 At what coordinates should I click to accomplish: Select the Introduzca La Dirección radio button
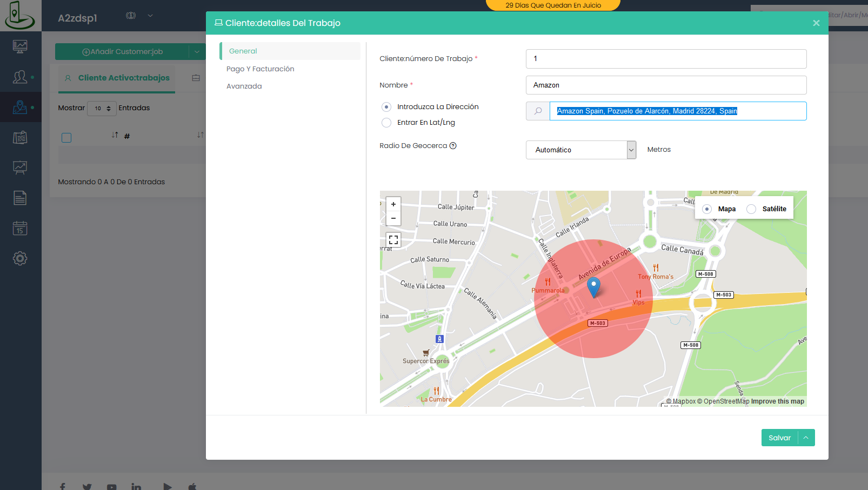pyautogui.click(x=386, y=107)
